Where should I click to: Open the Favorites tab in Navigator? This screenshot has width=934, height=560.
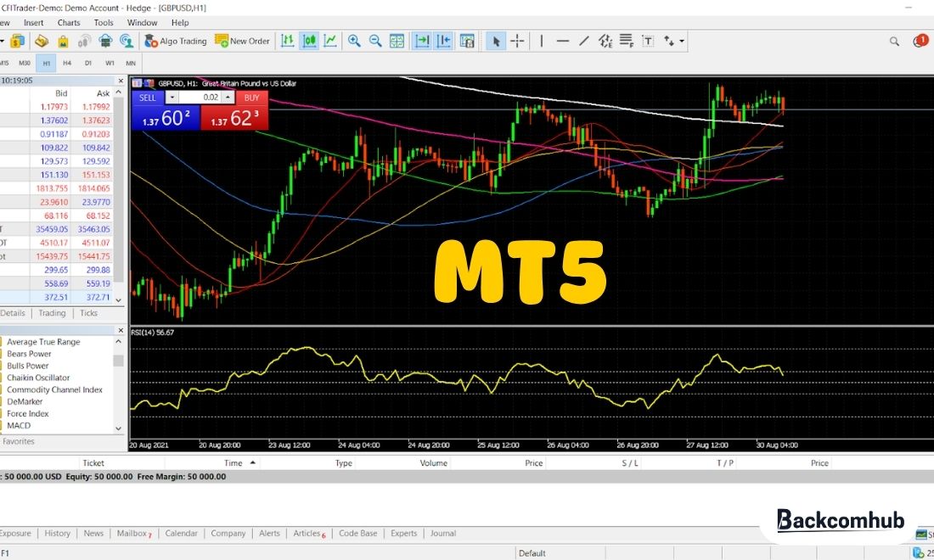coord(19,441)
